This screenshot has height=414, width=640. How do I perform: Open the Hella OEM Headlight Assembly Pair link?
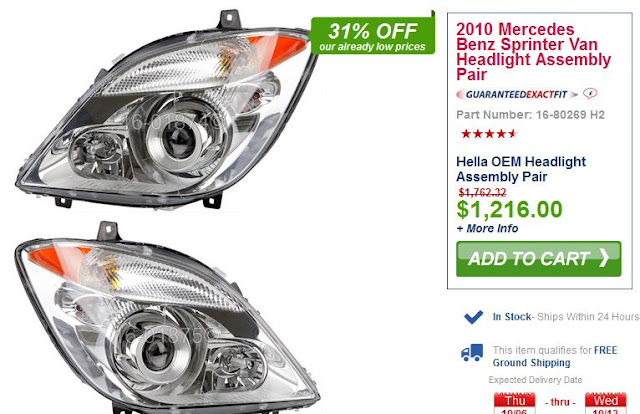point(521,169)
